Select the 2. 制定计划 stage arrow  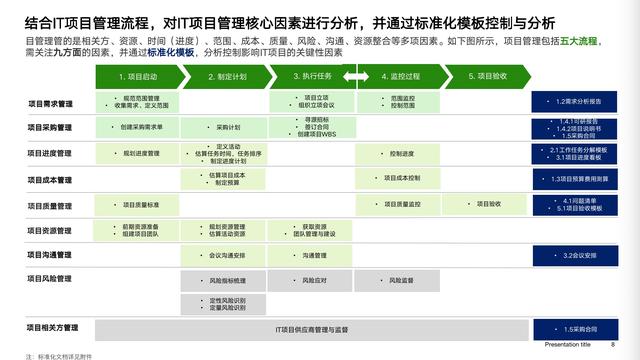tap(227, 76)
